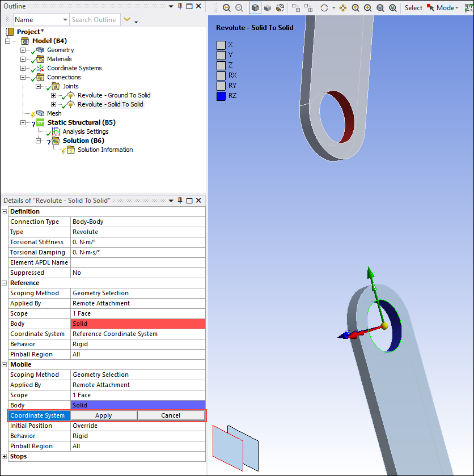Collapse the Definition section
Viewport: 474px width, 476px height.
click(4, 211)
